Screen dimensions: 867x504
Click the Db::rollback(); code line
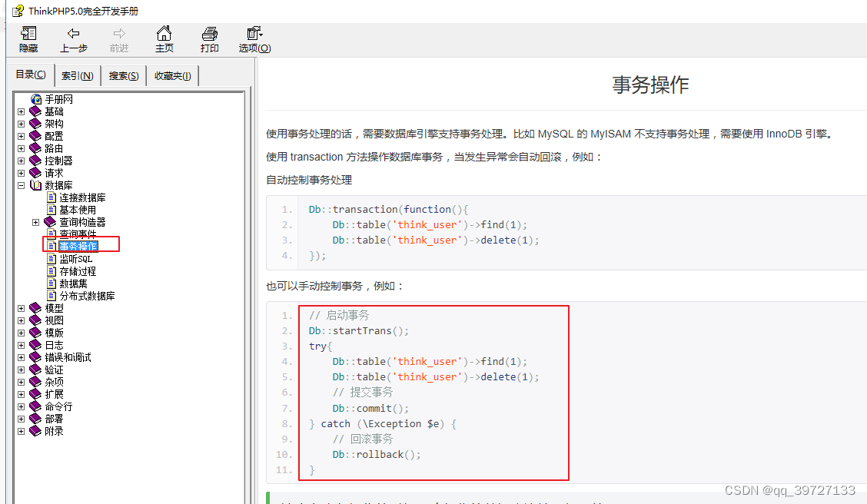[x=376, y=454]
